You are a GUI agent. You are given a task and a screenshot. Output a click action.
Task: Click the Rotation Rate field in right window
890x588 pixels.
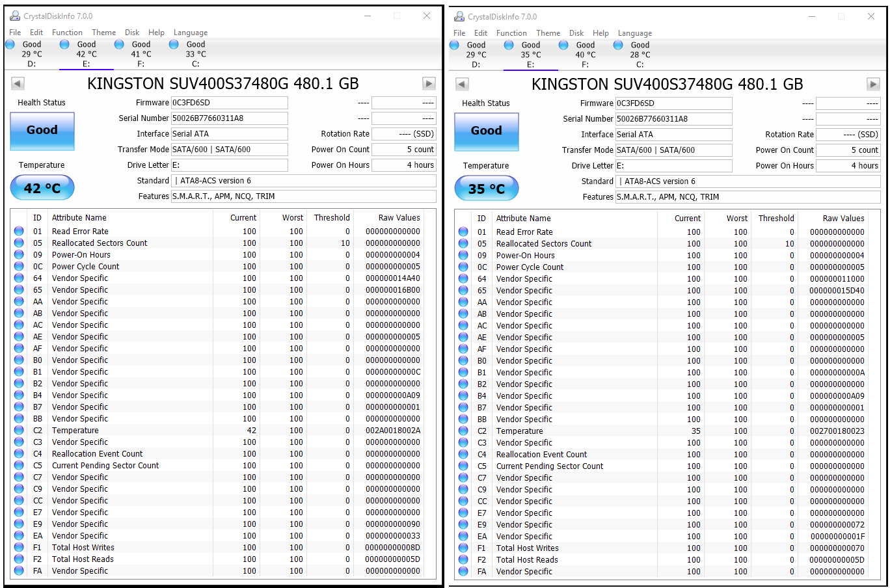coord(848,135)
